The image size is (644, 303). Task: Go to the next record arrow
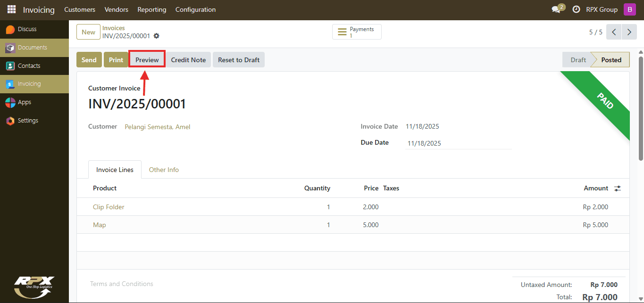click(x=629, y=32)
